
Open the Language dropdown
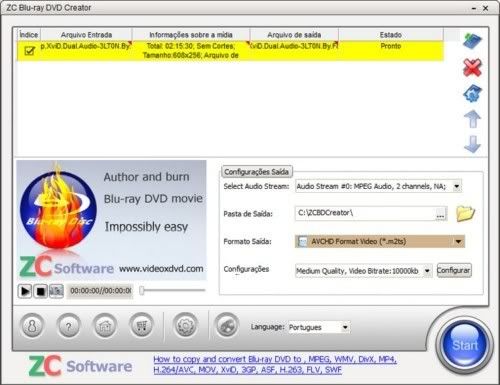click(345, 327)
